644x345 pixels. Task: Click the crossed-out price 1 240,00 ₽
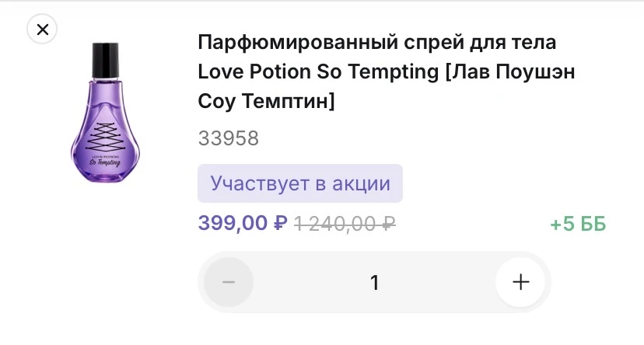click(345, 224)
